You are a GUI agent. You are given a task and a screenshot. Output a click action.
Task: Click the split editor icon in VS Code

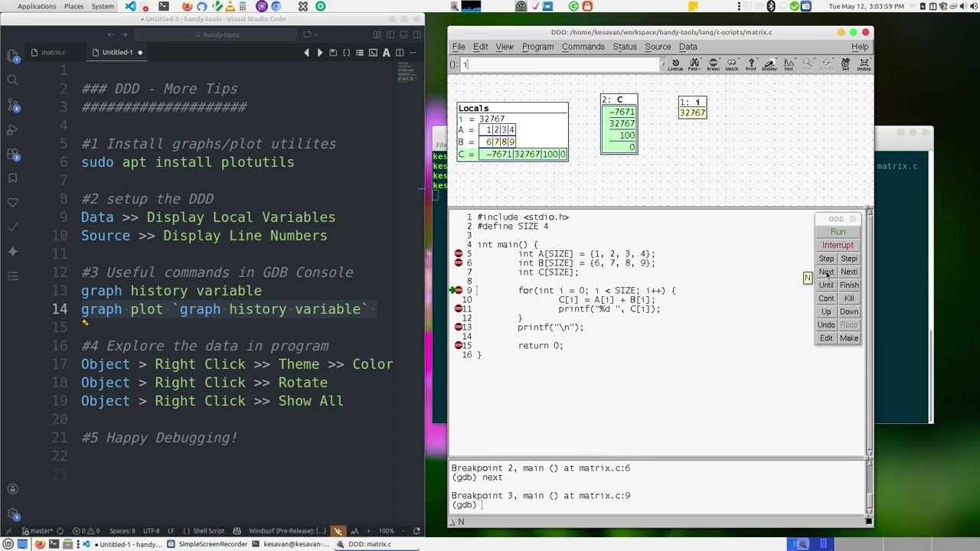coord(400,52)
